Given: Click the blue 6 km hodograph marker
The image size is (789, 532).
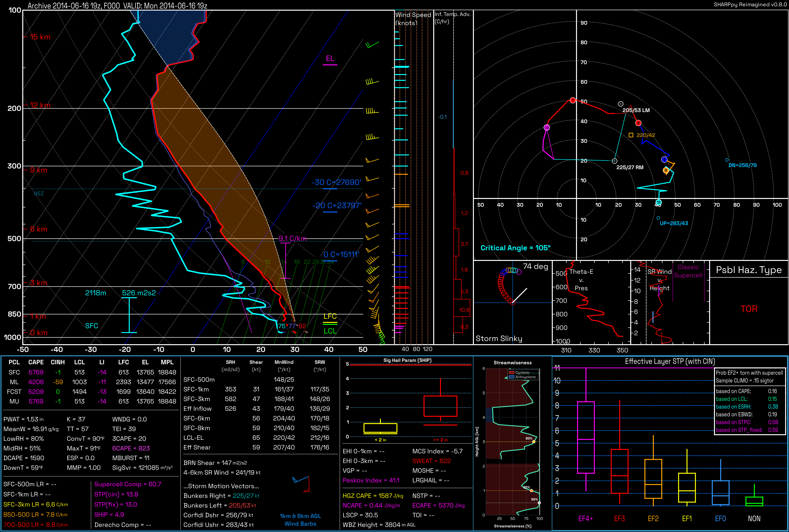Looking at the screenshot, I should pyautogui.click(x=664, y=160).
